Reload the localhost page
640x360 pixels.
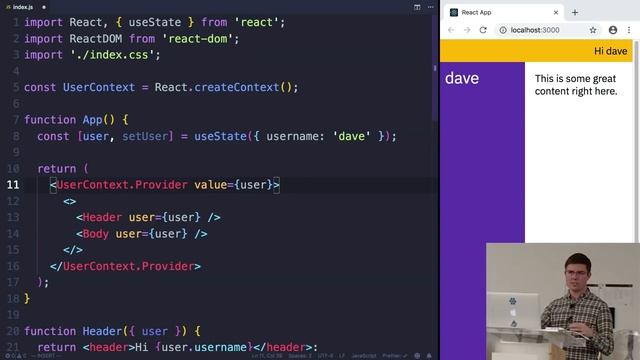483,30
